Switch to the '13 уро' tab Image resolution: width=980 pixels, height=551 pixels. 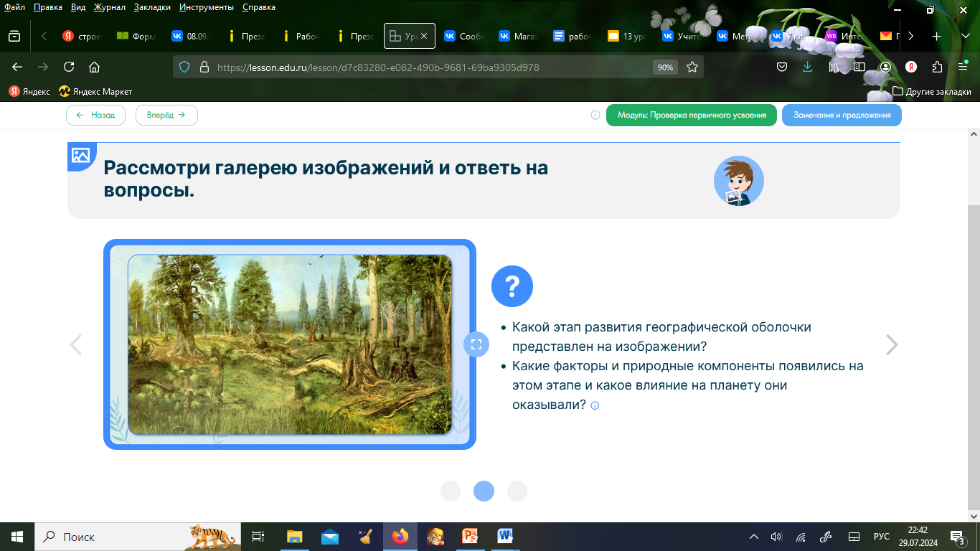(628, 36)
